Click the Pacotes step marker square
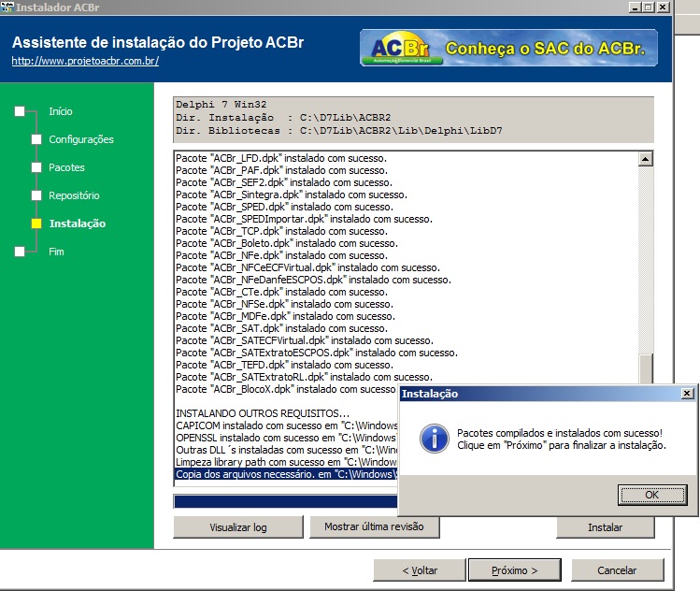 point(36,167)
